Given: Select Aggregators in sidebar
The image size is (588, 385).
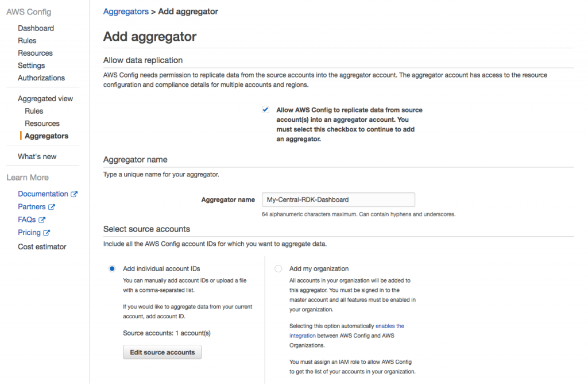Looking at the screenshot, I should (x=47, y=136).
